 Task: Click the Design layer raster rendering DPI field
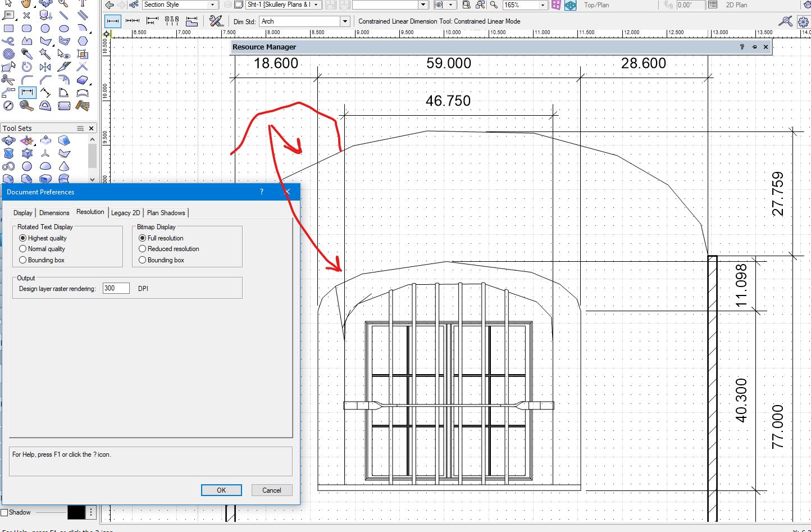coord(116,288)
